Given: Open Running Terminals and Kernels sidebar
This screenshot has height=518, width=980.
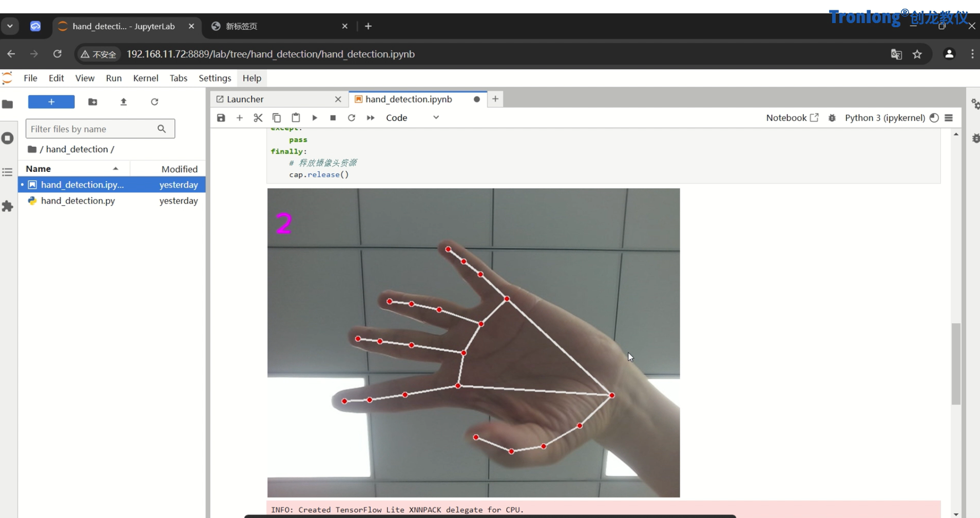Looking at the screenshot, I should (x=8, y=138).
